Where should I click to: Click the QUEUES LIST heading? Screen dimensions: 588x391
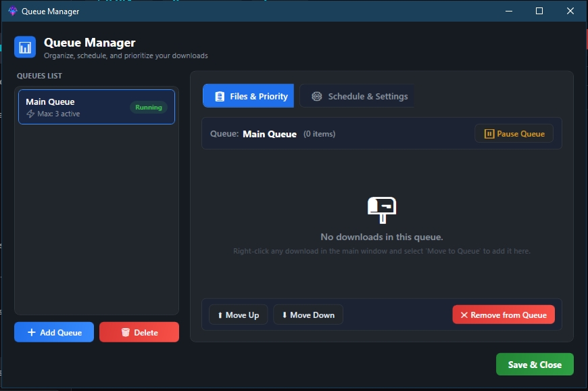[39, 76]
